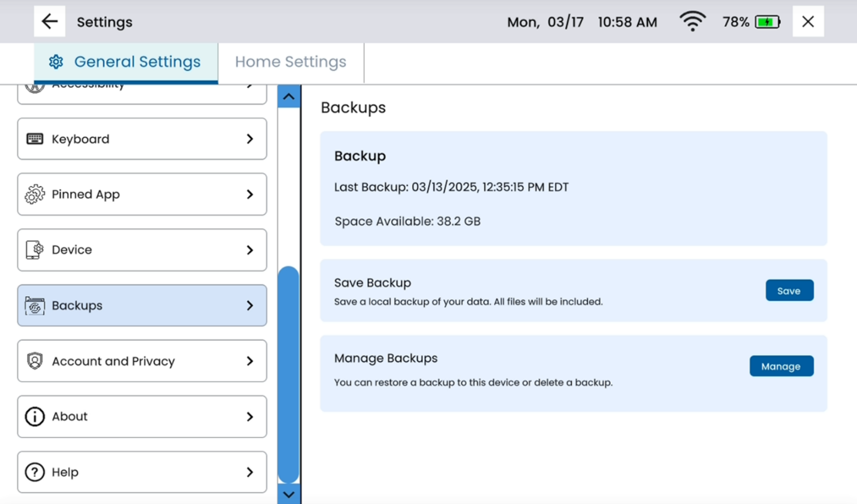Click the back arrow beside Settings
The width and height of the screenshot is (857, 504).
[50, 22]
